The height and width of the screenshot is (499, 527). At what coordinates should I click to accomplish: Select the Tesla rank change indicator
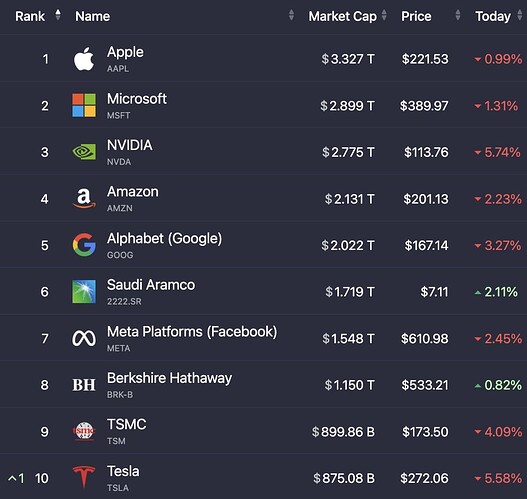tap(16, 478)
